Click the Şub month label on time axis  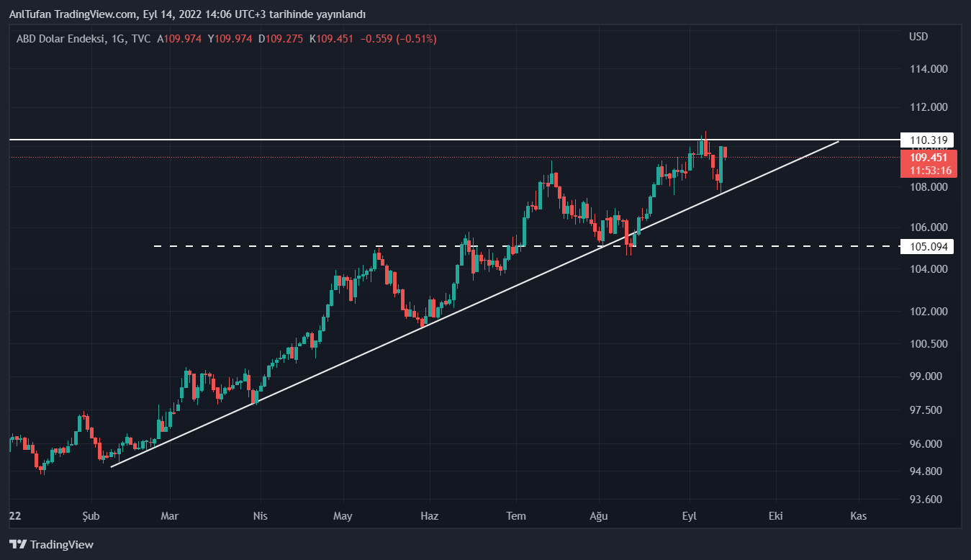[91, 516]
